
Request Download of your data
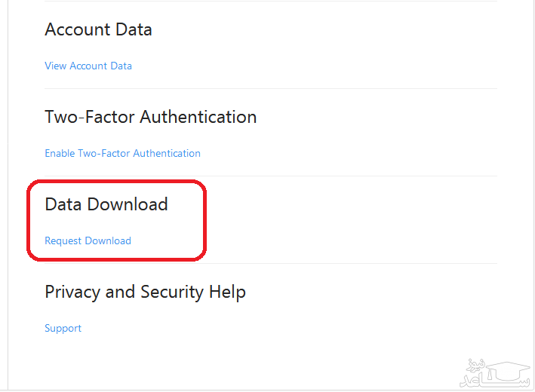88,240
